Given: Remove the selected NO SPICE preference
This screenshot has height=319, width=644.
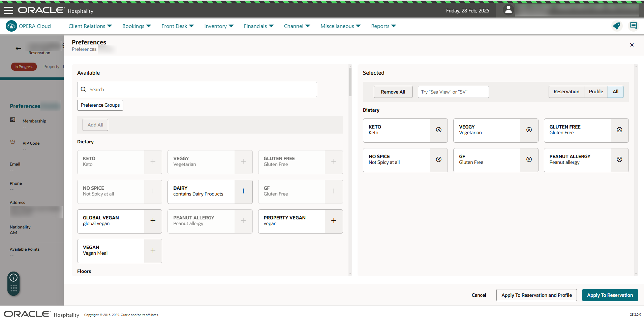Looking at the screenshot, I should [439, 159].
